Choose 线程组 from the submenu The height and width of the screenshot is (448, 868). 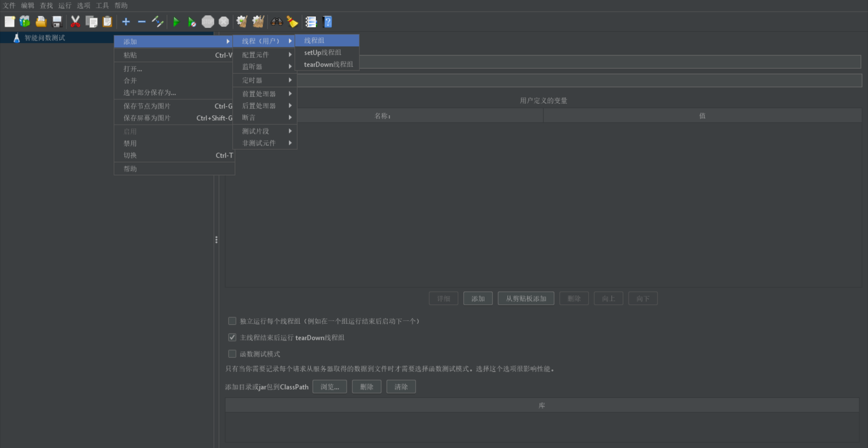tap(327, 41)
